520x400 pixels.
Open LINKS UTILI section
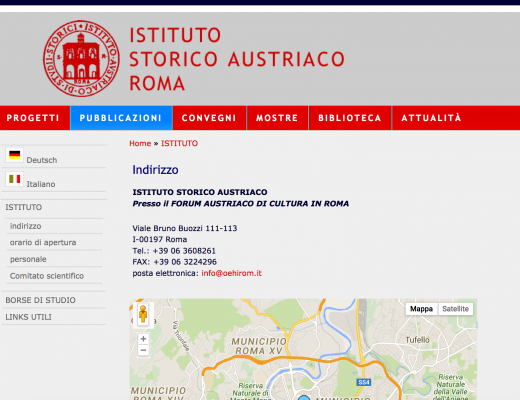pyautogui.click(x=28, y=317)
